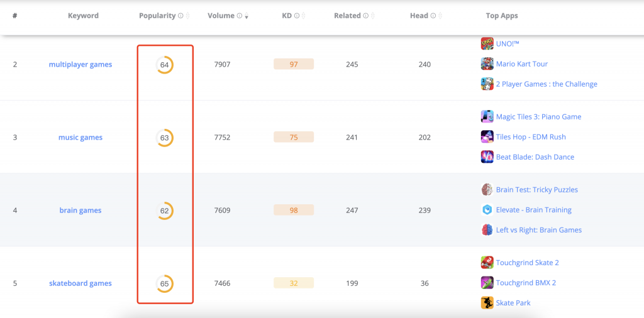Click the Touchgrind Skate 2 app icon
Screen dimensions: 644x318
point(487,262)
